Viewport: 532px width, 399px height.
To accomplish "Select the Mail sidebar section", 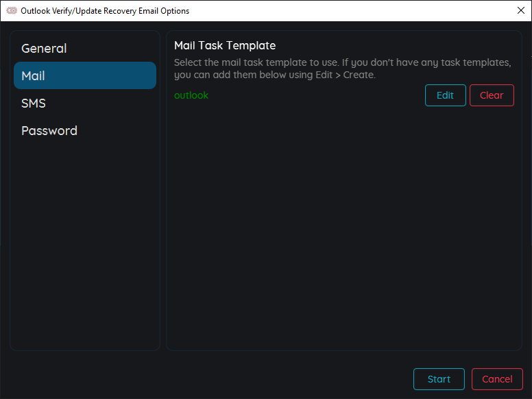I will tap(85, 75).
